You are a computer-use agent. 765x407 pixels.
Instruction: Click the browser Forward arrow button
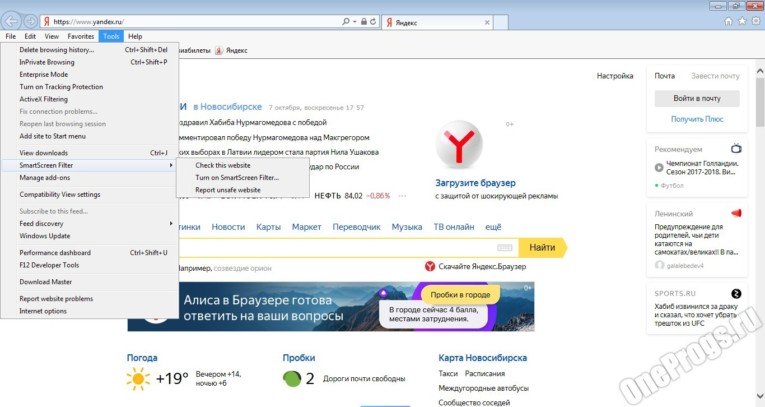point(31,21)
